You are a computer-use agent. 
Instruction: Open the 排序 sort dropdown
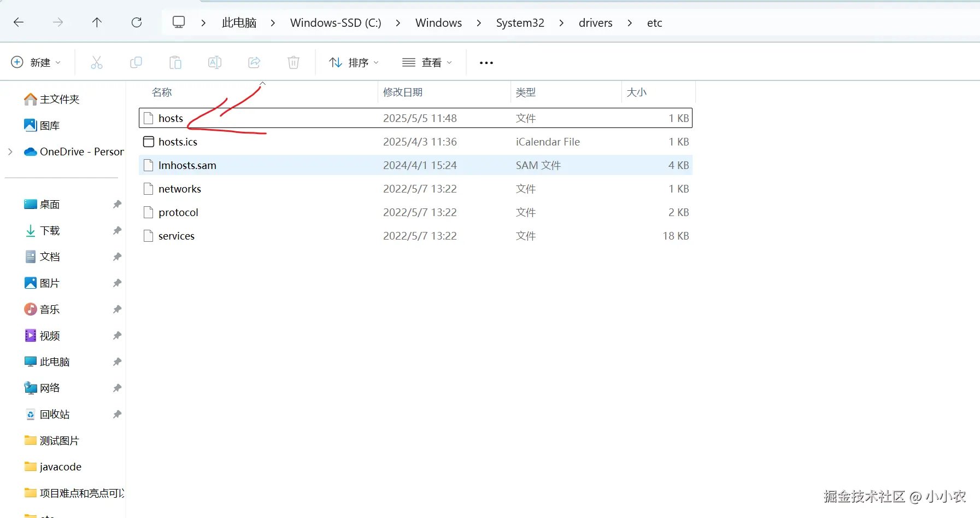point(354,62)
